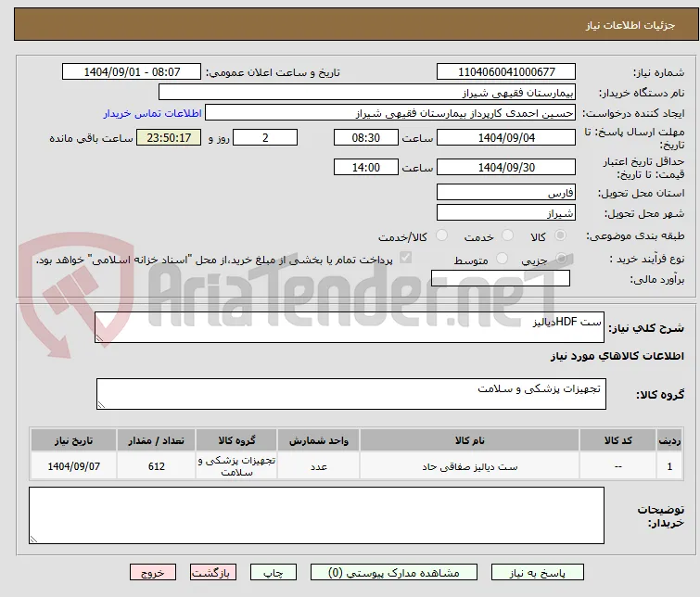Click the need date cell 1404/09/07
The image size is (700, 597).
click(73, 466)
